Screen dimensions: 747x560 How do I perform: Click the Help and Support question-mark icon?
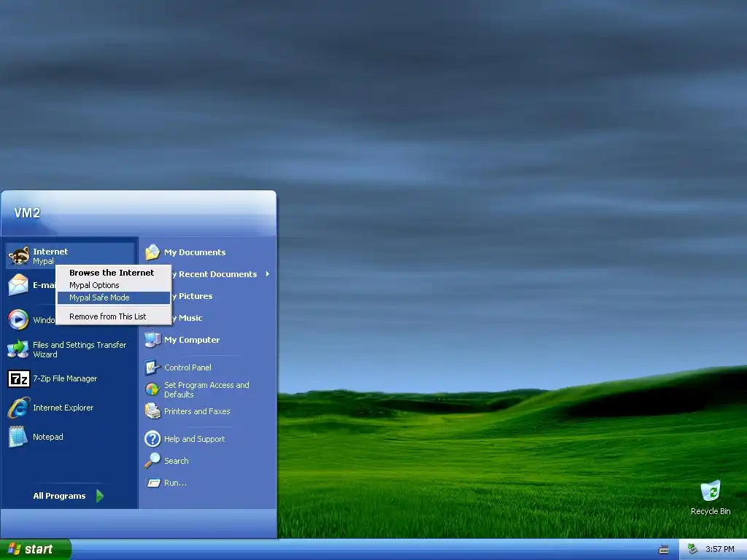click(152, 438)
